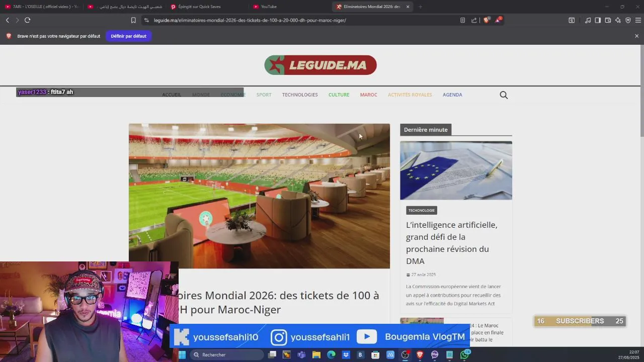The image size is (644, 362).
Task: Click the stadium lounge article image
Action: 259,196
